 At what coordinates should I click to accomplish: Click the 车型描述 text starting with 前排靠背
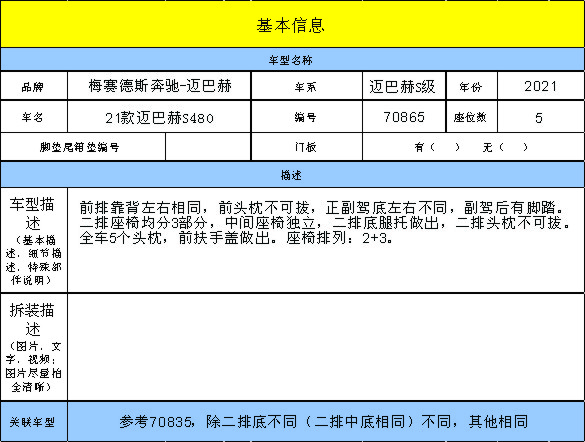[x=325, y=222]
